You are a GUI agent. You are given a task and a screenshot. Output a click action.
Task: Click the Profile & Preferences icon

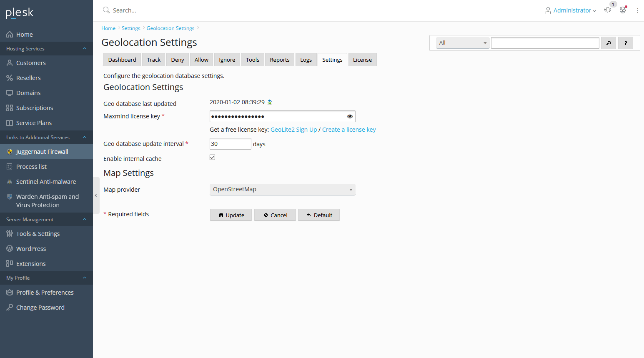[x=10, y=293]
